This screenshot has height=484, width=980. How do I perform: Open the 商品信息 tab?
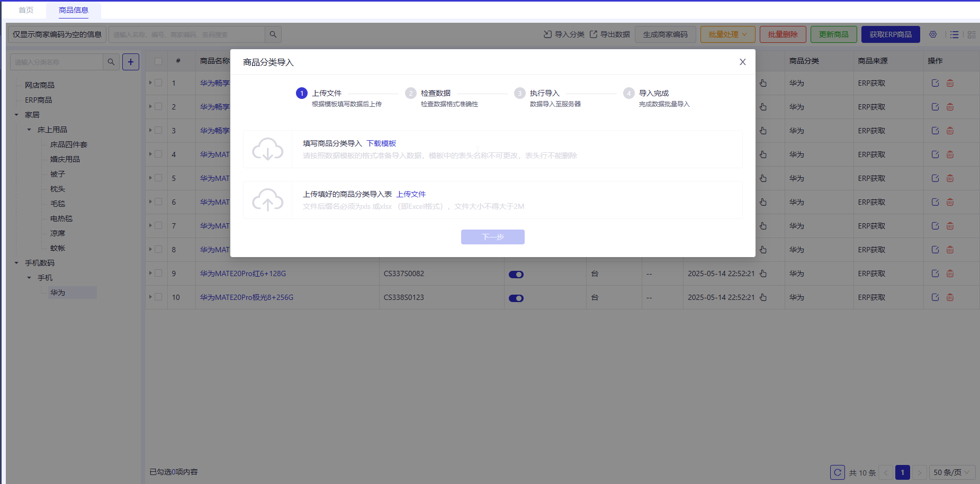pyautogui.click(x=74, y=10)
